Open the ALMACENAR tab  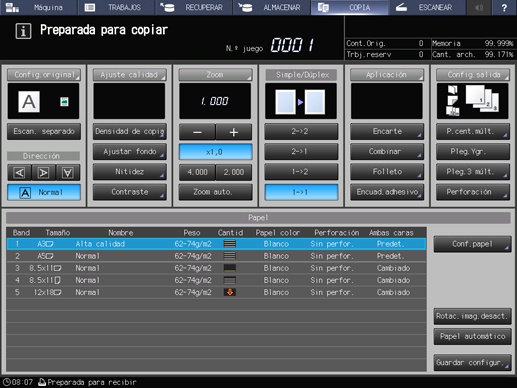coord(271,7)
